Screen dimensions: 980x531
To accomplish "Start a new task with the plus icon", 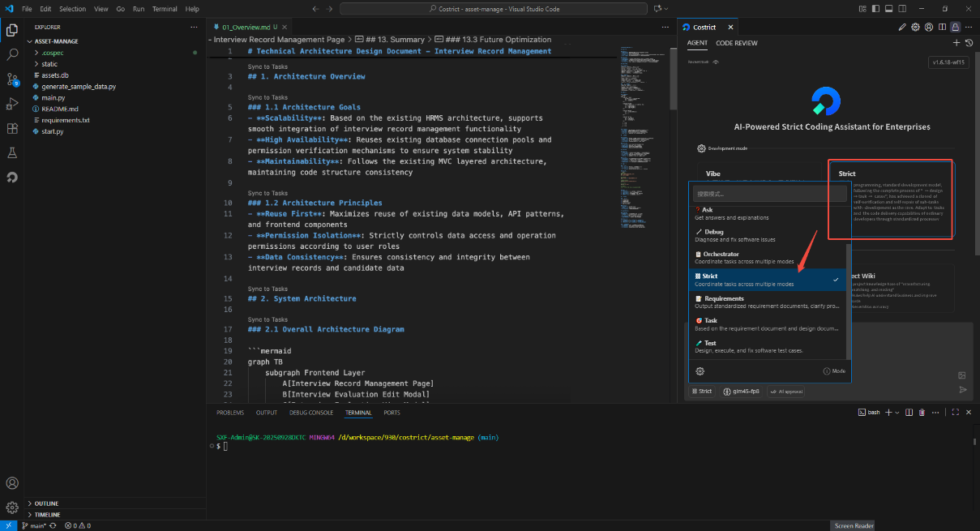I will [x=956, y=42].
